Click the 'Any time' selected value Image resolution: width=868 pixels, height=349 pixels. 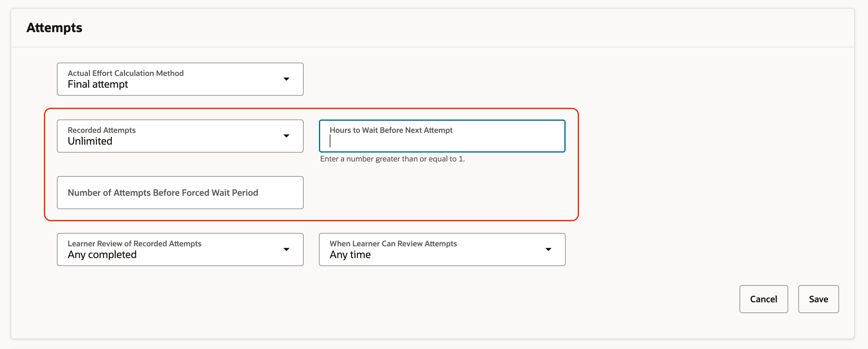(350, 255)
